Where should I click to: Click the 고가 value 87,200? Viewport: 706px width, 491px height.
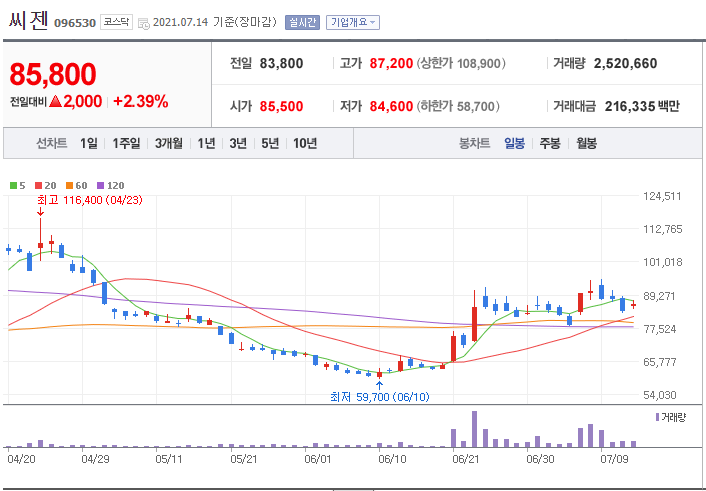(x=391, y=64)
